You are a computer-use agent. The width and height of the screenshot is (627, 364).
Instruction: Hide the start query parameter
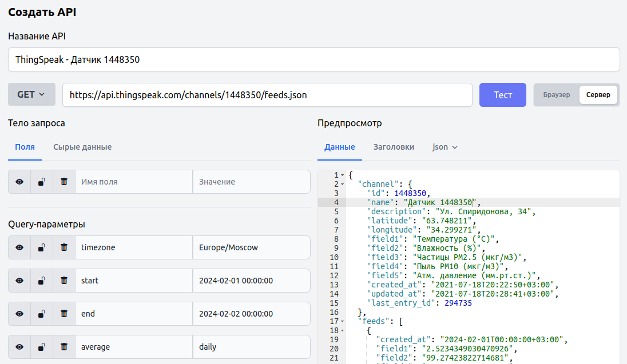pos(19,281)
